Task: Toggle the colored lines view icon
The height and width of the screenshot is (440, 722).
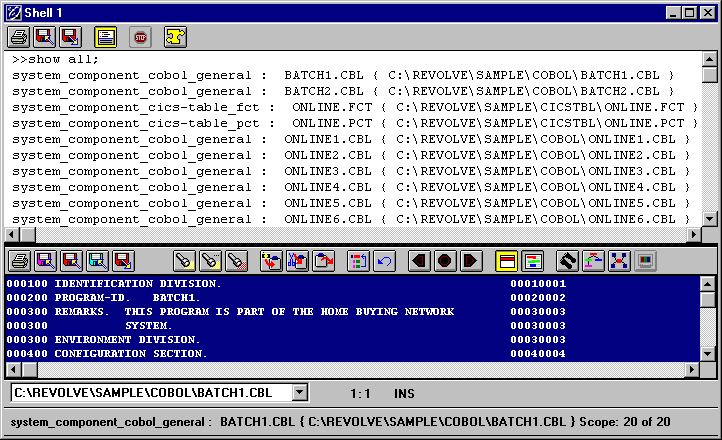Action: click(x=532, y=262)
